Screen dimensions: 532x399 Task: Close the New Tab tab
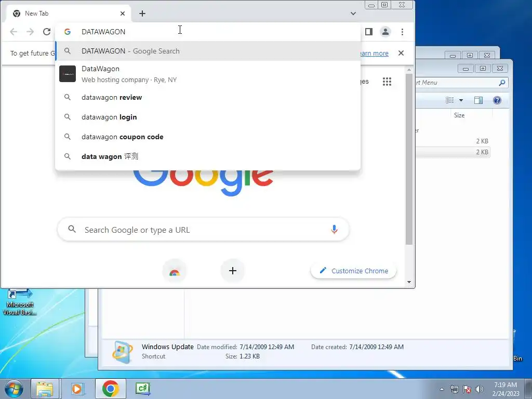123,14
